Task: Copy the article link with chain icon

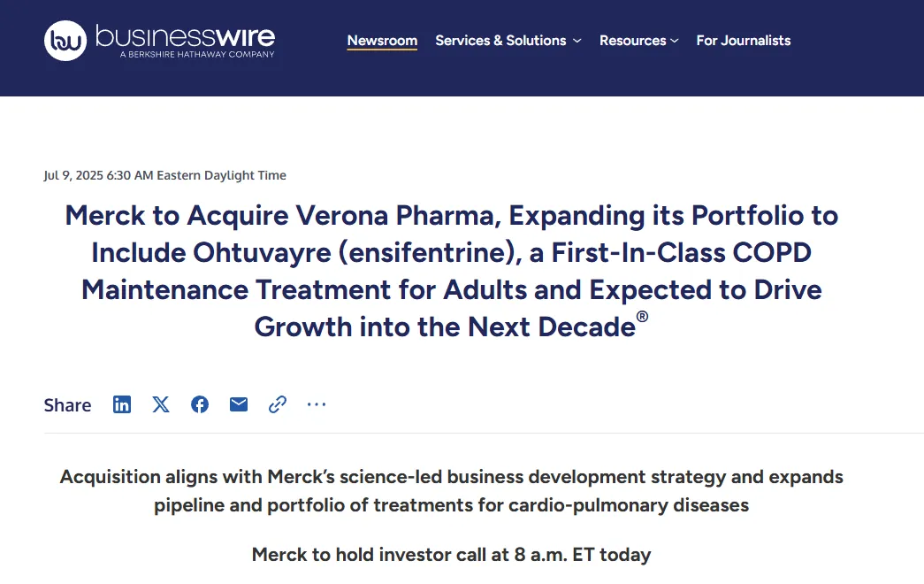Action: (278, 404)
